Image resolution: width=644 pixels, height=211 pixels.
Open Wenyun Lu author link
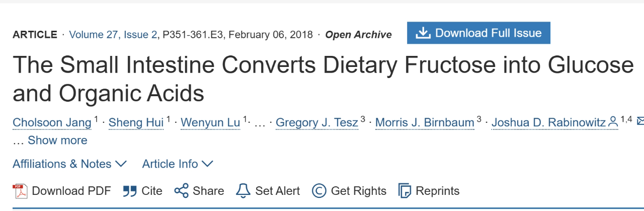click(x=210, y=122)
